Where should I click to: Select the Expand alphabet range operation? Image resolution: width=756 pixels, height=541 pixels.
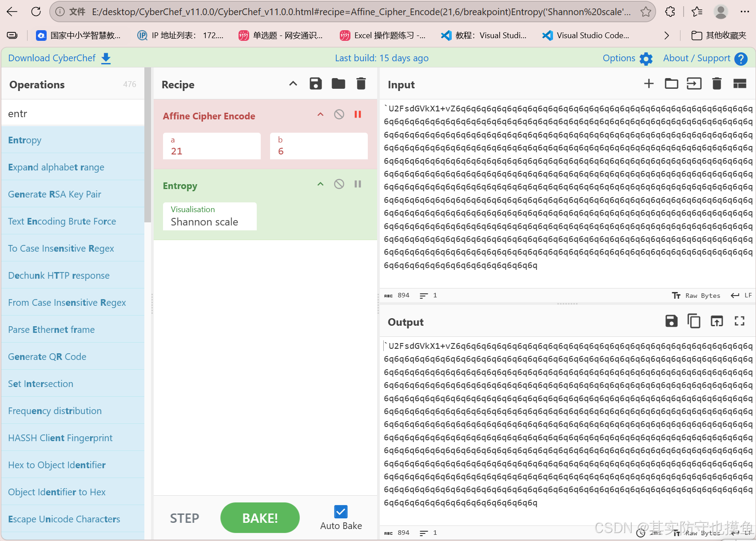click(73, 167)
